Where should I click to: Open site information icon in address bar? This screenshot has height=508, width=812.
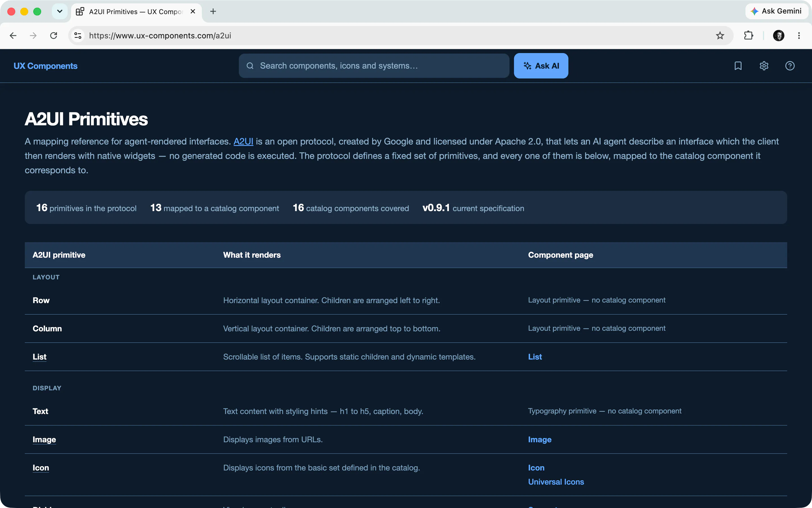pos(78,36)
